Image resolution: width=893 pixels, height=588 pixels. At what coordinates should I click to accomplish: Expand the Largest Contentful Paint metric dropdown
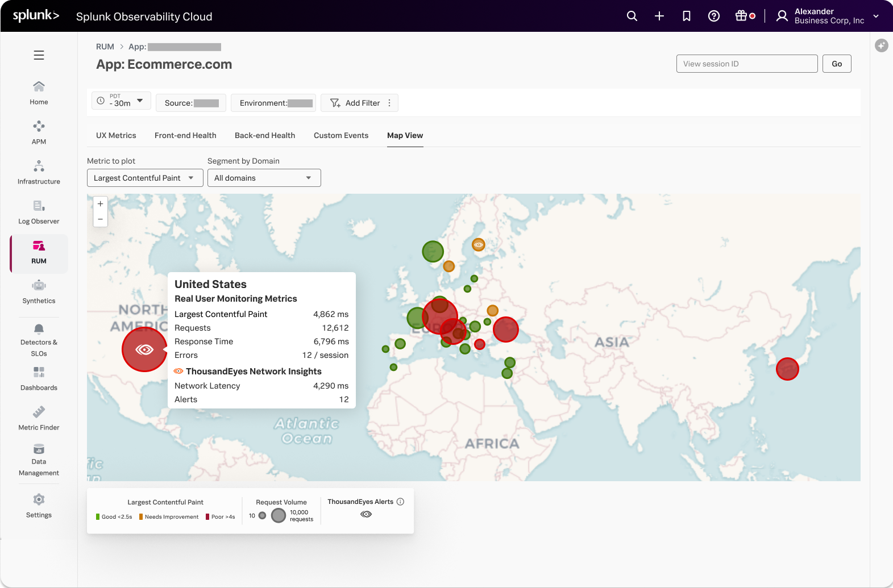pyautogui.click(x=145, y=178)
